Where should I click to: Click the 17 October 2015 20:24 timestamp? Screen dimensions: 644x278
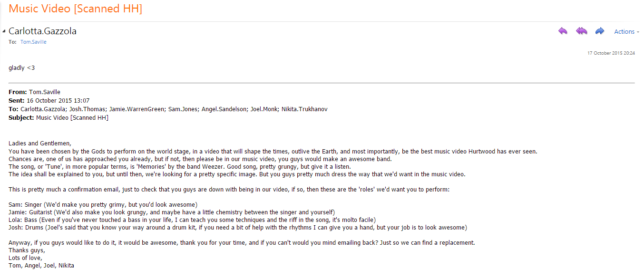pos(611,53)
